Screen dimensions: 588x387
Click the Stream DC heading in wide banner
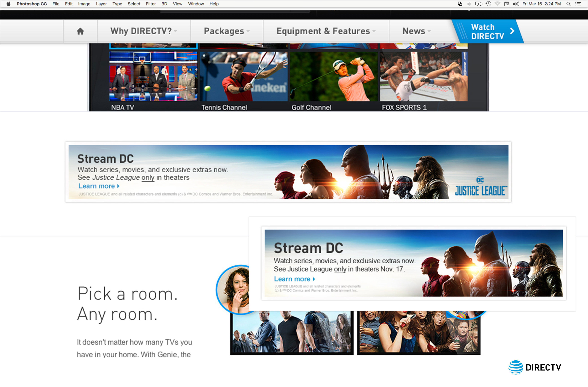pos(106,159)
